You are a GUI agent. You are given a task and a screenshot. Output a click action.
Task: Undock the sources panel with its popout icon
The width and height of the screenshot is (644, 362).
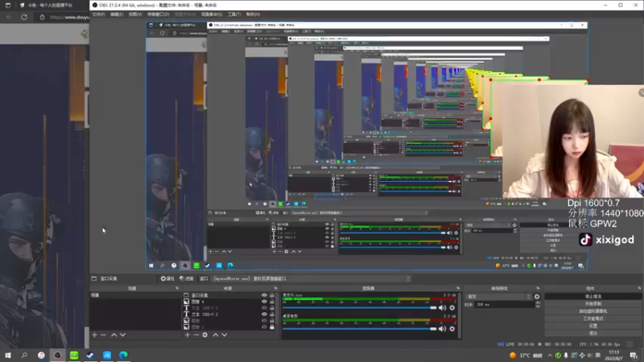point(275,289)
